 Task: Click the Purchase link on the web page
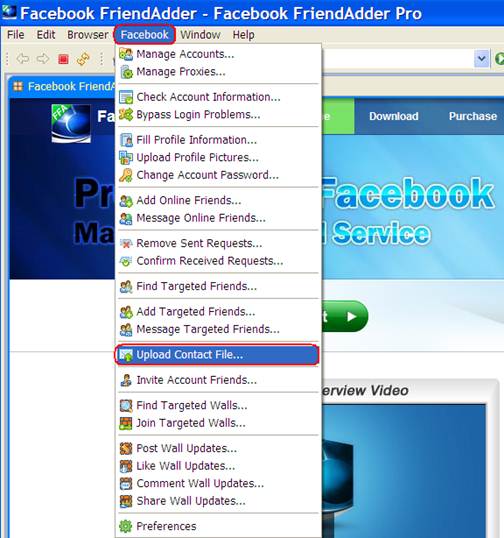pos(473,116)
